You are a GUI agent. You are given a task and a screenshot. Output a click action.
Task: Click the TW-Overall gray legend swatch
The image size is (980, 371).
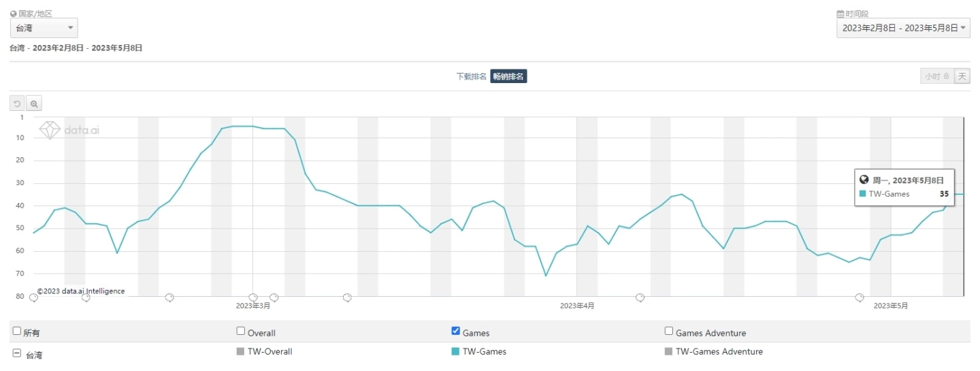(x=240, y=352)
